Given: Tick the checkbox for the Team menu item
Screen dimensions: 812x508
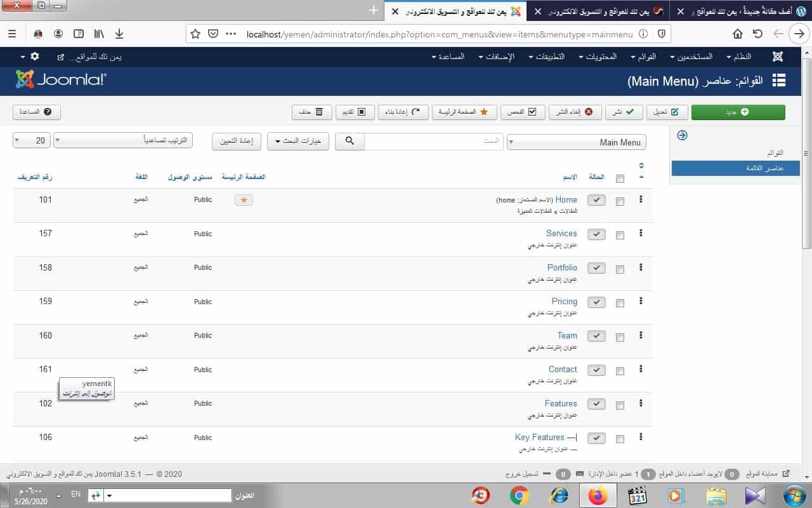Looking at the screenshot, I should [620, 337].
